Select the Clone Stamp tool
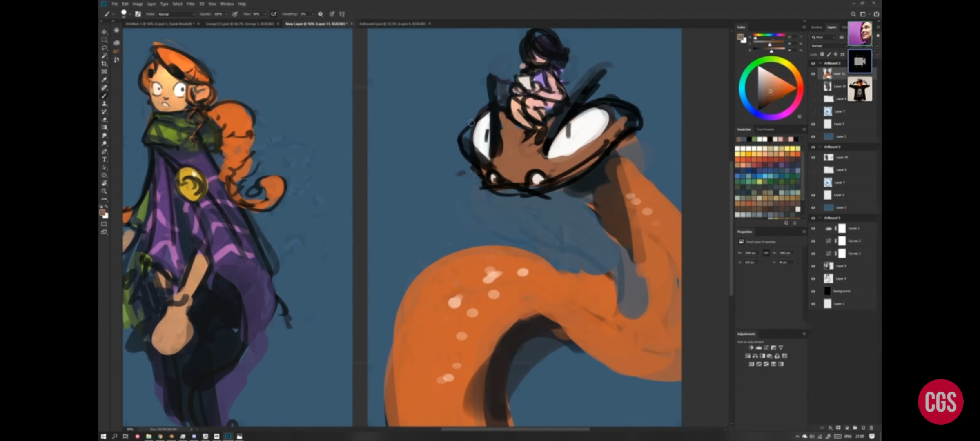 click(104, 104)
